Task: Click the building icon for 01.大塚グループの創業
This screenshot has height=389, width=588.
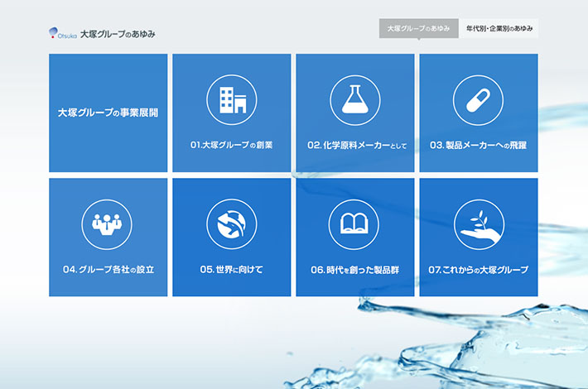Action: [x=232, y=100]
